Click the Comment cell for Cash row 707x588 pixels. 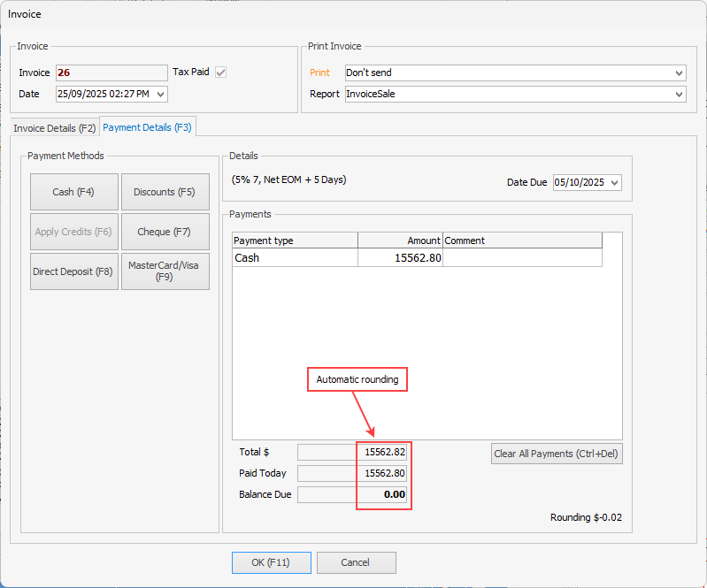[x=522, y=258]
